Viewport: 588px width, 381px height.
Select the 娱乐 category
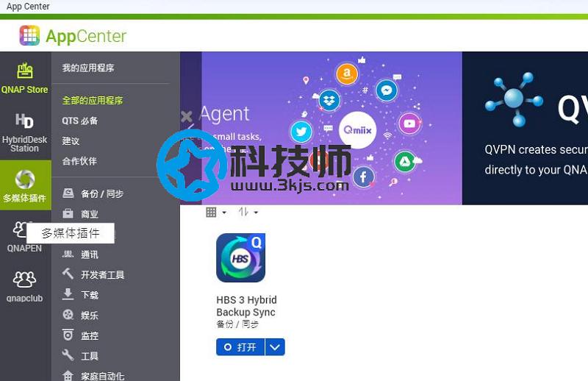(90, 316)
